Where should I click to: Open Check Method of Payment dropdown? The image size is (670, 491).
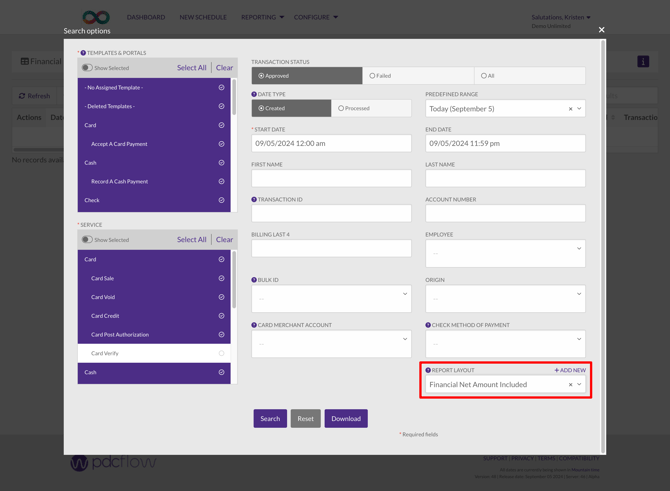[505, 344]
